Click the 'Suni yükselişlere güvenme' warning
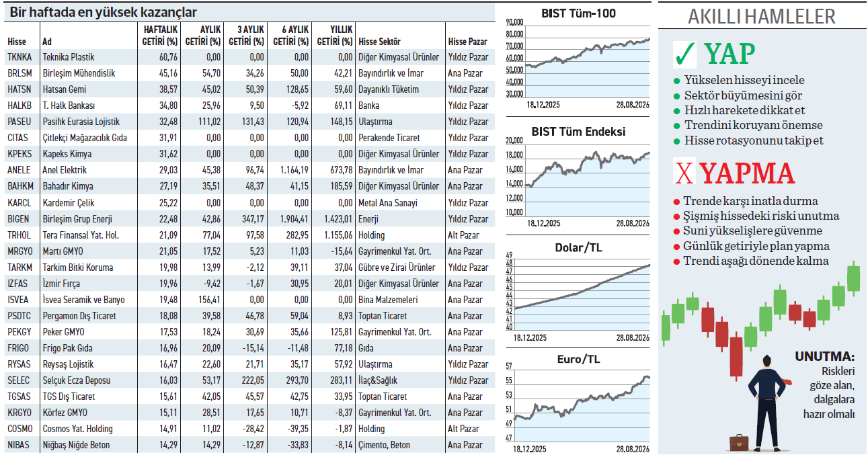This screenshot has width=868, height=457. [753, 231]
